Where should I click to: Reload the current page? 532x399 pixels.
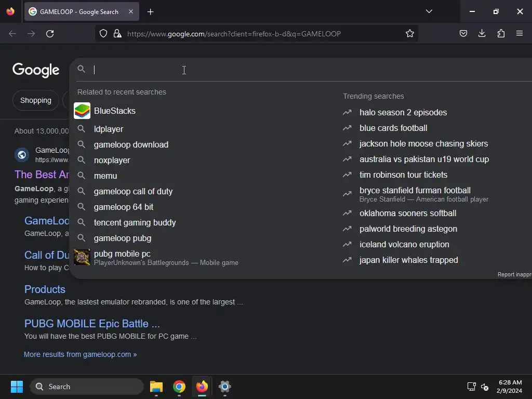click(x=50, y=34)
